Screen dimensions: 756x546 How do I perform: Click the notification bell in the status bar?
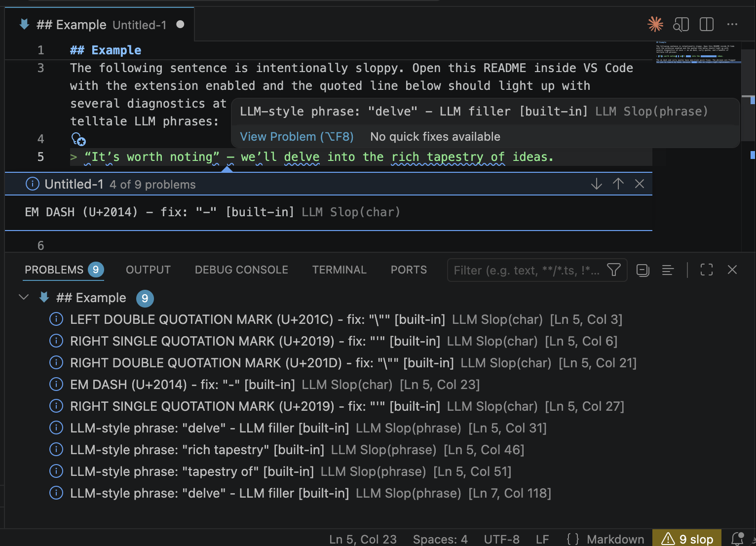pyautogui.click(x=739, y=539)
